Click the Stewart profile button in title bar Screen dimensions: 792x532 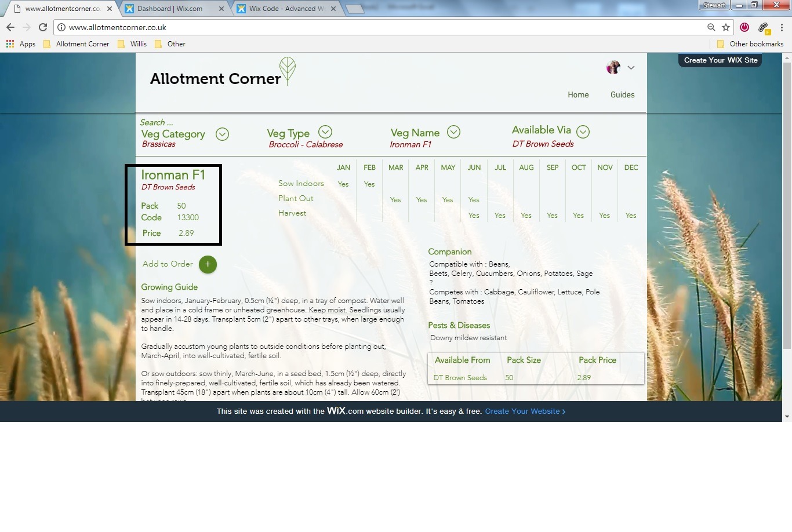tap(714, 5)
